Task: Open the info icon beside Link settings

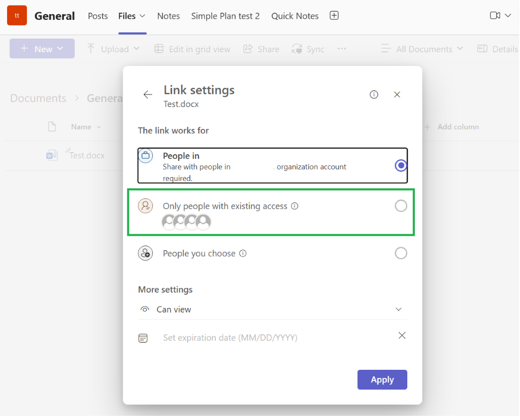Action: point(374,95)
